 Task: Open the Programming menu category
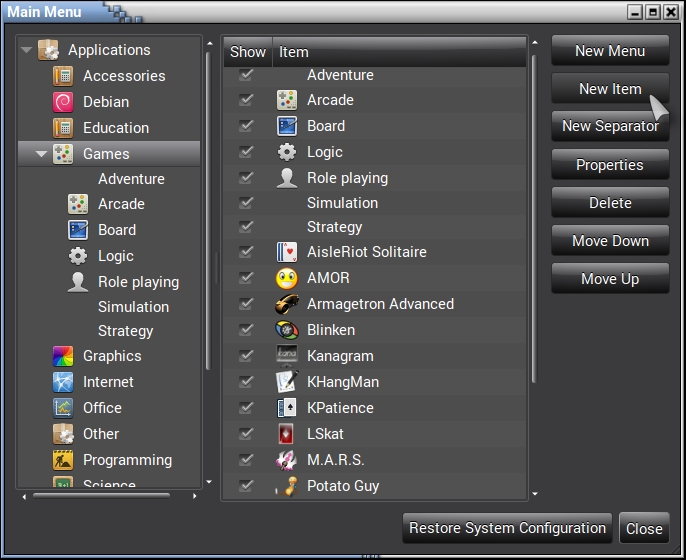(127, 460)
